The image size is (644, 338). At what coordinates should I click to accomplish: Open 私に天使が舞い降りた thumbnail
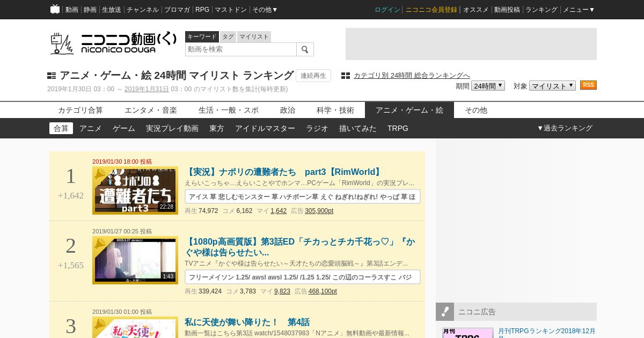coord(135,327)
